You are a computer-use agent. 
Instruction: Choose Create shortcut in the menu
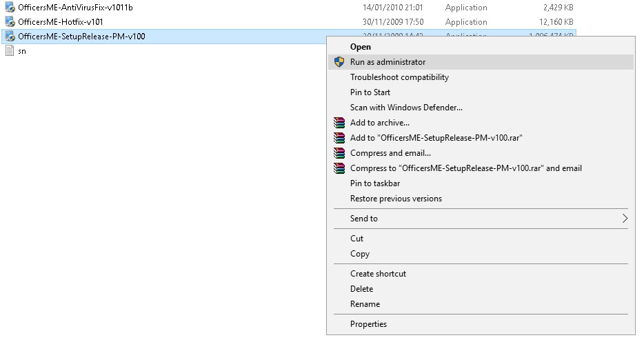378,274
